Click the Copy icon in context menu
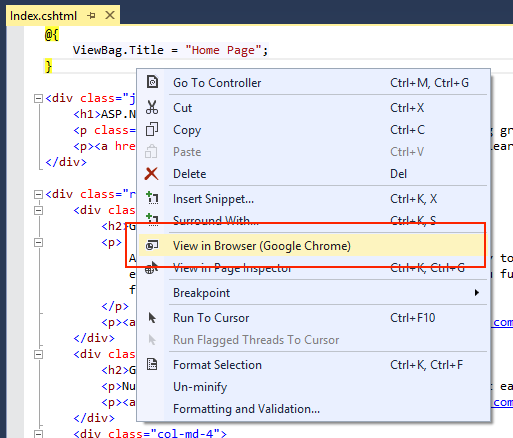Viewport: 513px width, 438px height. [x=152, y=129]
